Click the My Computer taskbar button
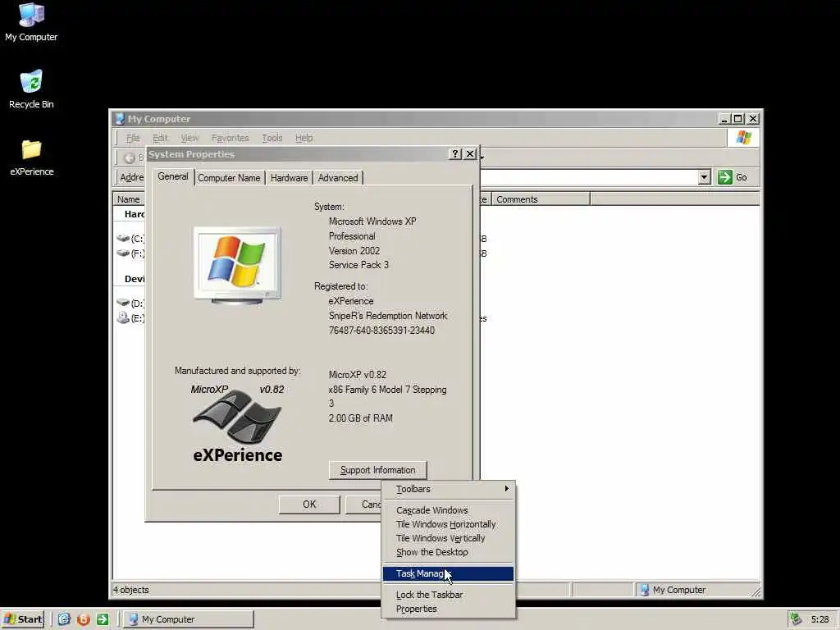Viewport: 840px width, 630px height. coord(189,619)
